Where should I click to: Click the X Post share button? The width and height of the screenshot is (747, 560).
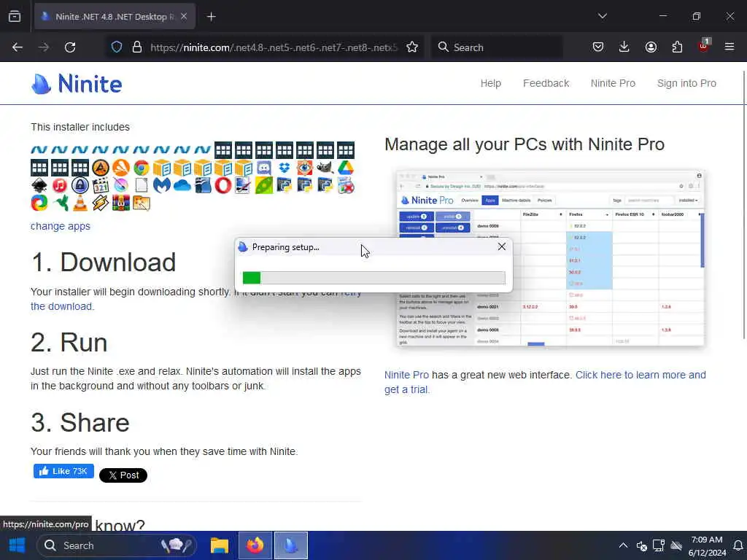123,475
